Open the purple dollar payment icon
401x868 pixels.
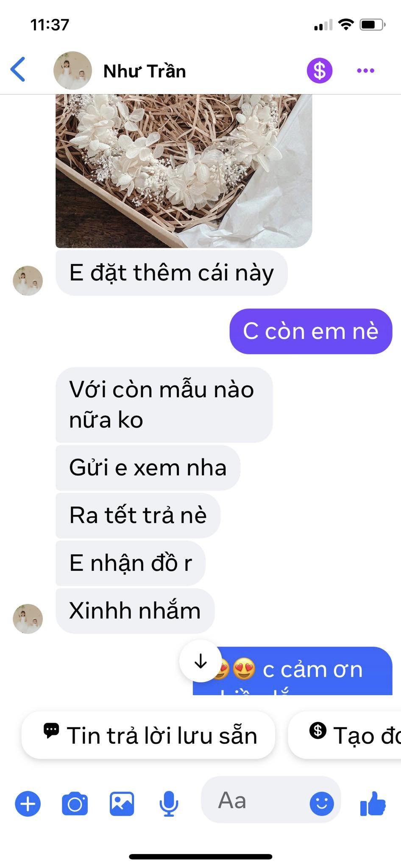320,70
